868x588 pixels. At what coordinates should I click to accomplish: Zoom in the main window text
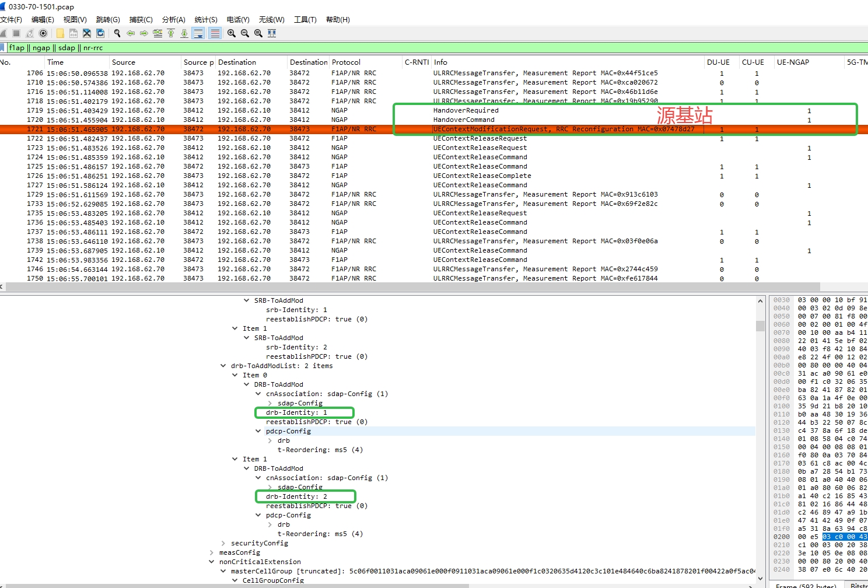pyautogui.click(x=232, y=33)
